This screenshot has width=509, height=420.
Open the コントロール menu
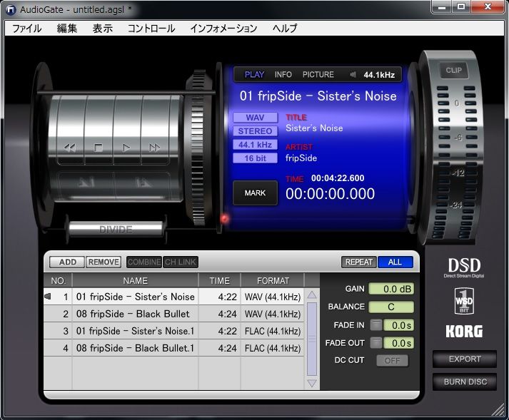pyautogui.click(x=151, y=29)
